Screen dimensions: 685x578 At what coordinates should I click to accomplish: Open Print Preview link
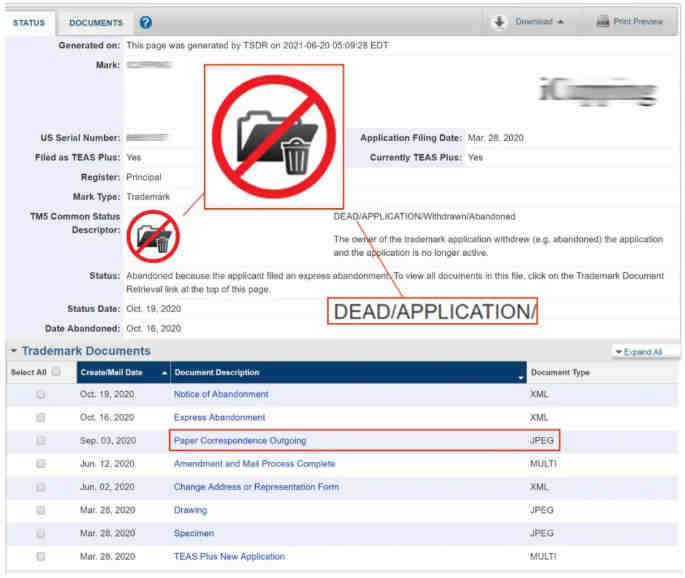coord(638,21)
